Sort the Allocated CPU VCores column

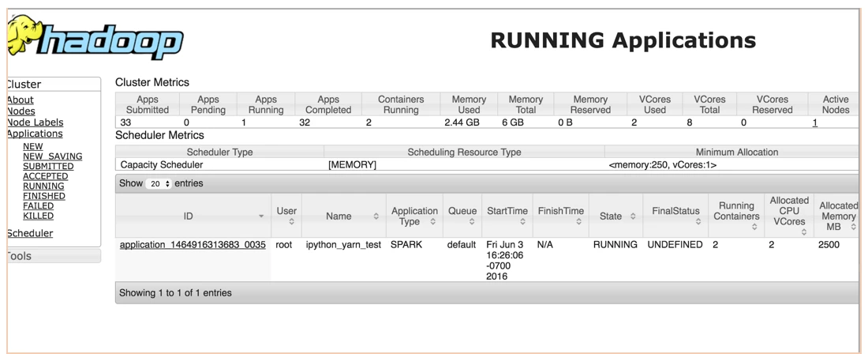click(804, 232)
